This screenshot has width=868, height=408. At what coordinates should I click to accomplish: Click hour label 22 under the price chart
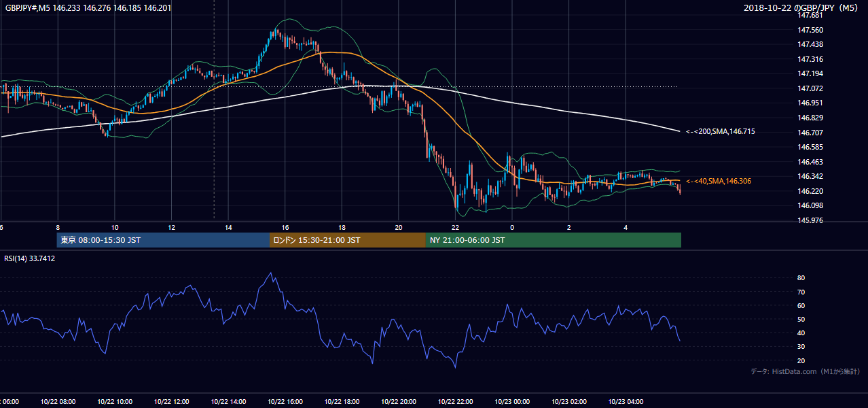tap(455, 228)
